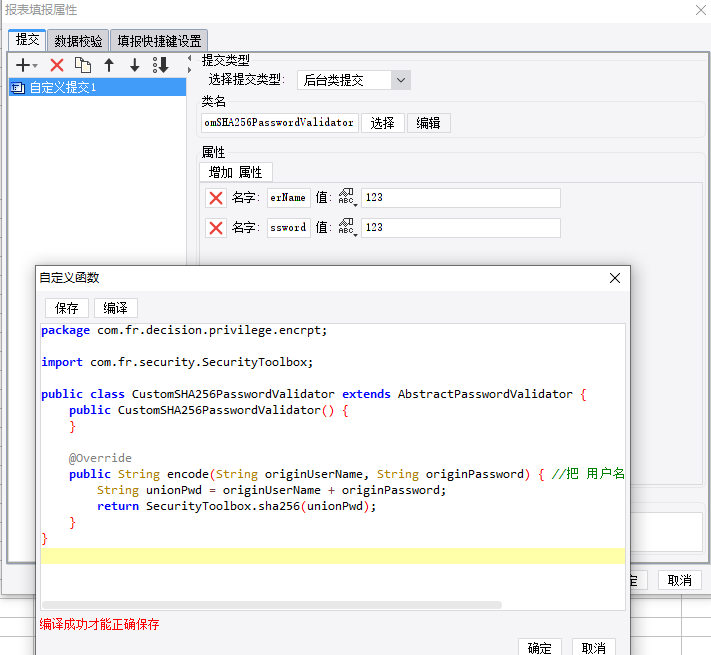Click the import SecurityToolbox line
This screenshot has width=711, height=655.
(x=177, y=362)
